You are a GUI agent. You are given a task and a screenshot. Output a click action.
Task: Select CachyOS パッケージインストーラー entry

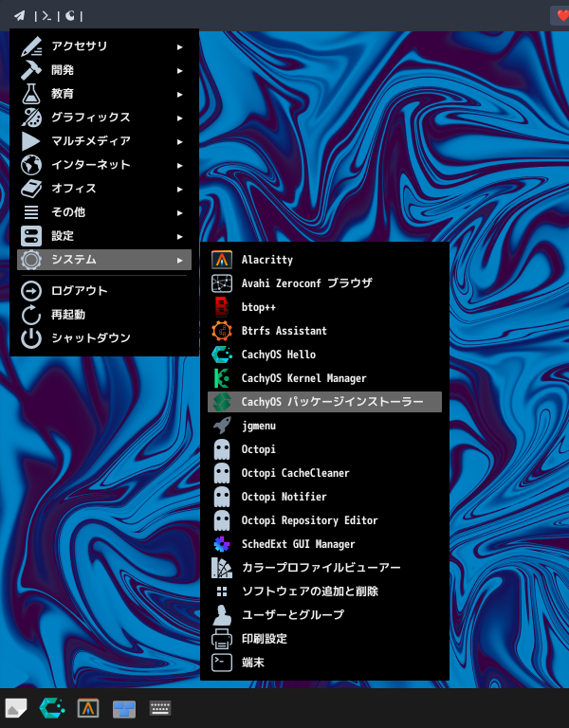(x=324, y=402)
